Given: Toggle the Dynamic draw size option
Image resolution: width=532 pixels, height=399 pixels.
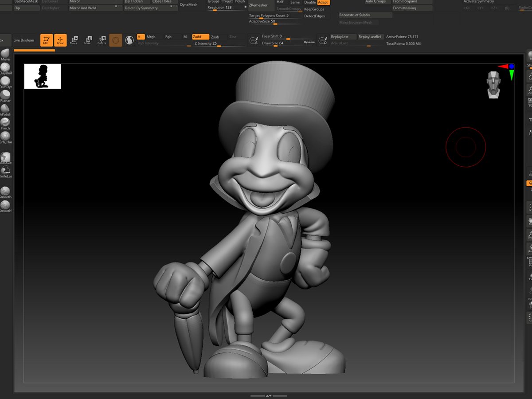Looking at the screenshot, I should [309, 43].
